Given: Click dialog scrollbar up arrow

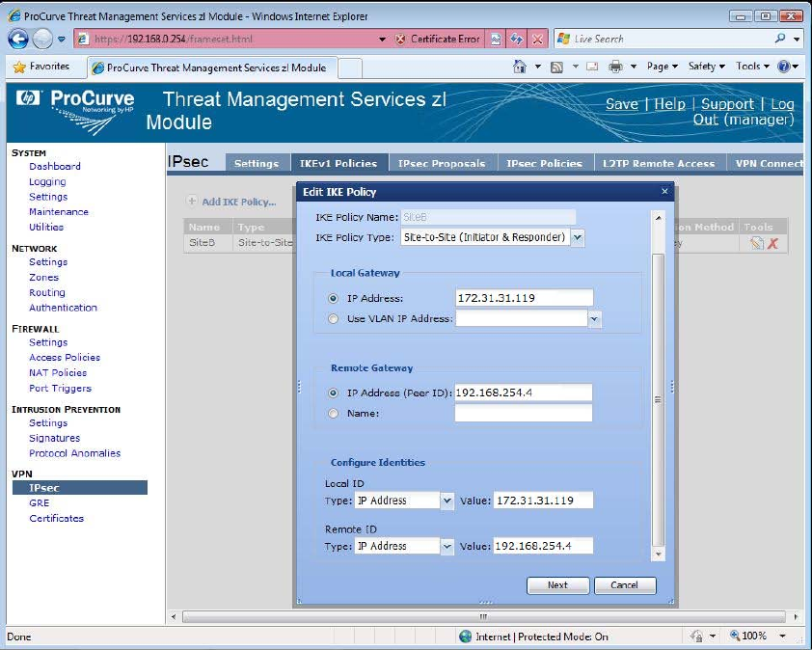Looking at the screenshot, I should [x=658, y=218].
